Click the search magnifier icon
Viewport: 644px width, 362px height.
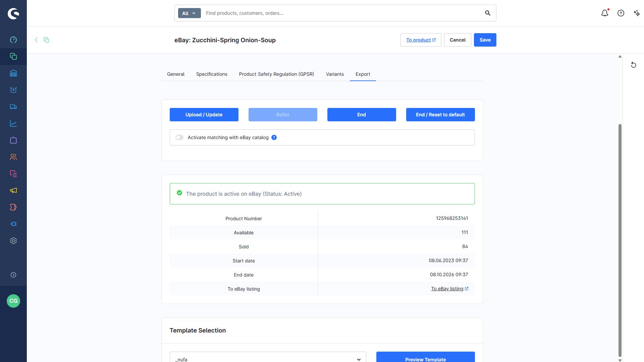tap(488, 13)
